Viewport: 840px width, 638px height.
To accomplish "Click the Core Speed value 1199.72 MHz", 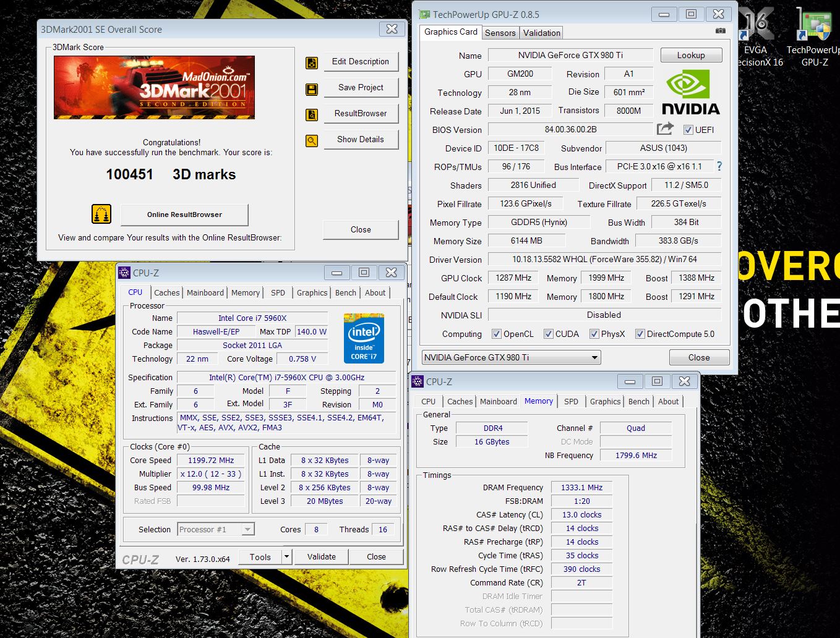I will (211, 460).
